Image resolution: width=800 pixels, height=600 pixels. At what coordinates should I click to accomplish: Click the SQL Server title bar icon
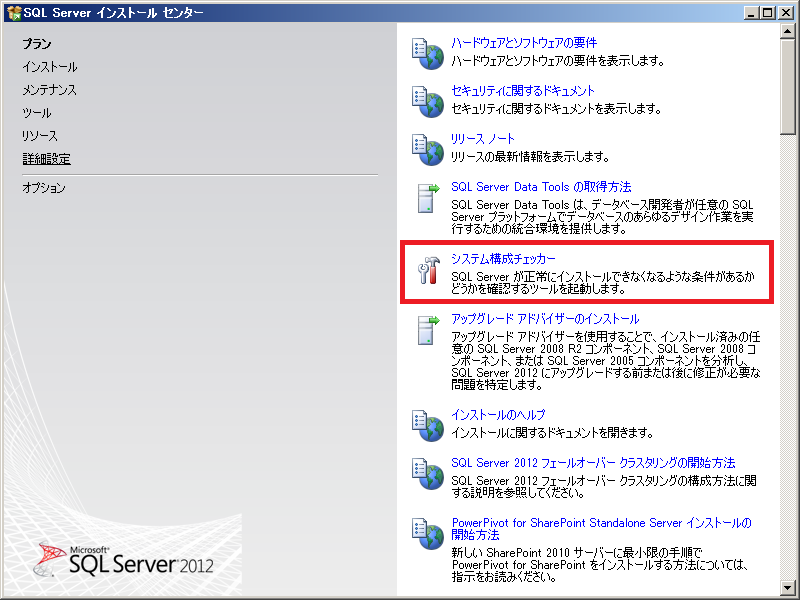13,12
